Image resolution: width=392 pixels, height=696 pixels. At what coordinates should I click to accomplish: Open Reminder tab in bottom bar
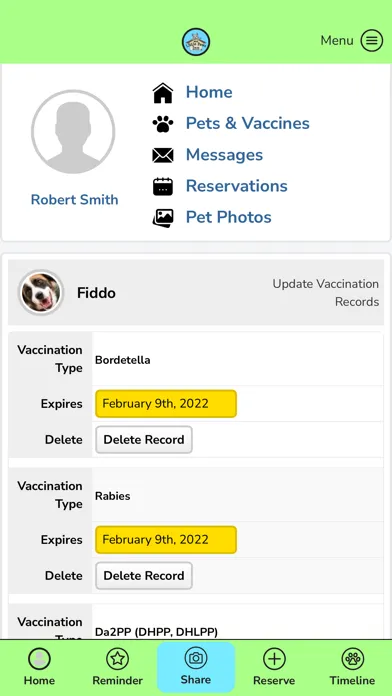tap(118, 667)
